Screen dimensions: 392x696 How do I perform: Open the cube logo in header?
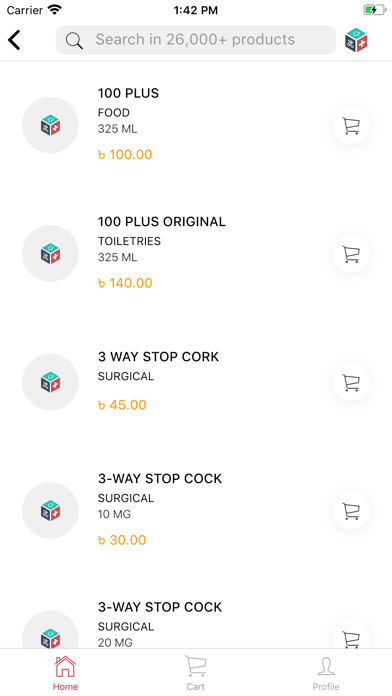(x=356, y=40)
